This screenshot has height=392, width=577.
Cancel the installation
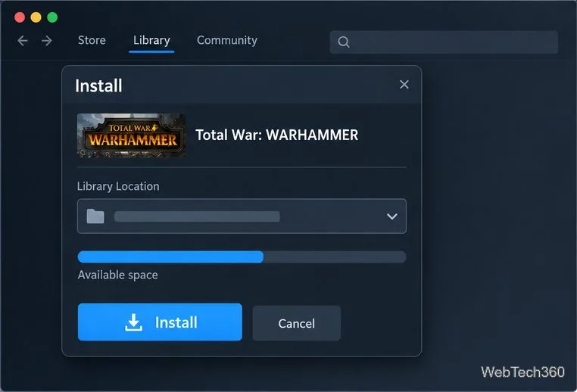pos(297,323)
